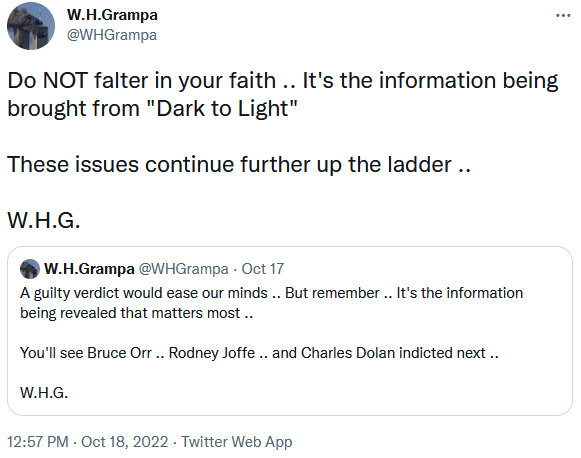581x458 pixels.
Task: Click @WHGrampa handle inside quoted tweet
Action: [x=183, y=269]
